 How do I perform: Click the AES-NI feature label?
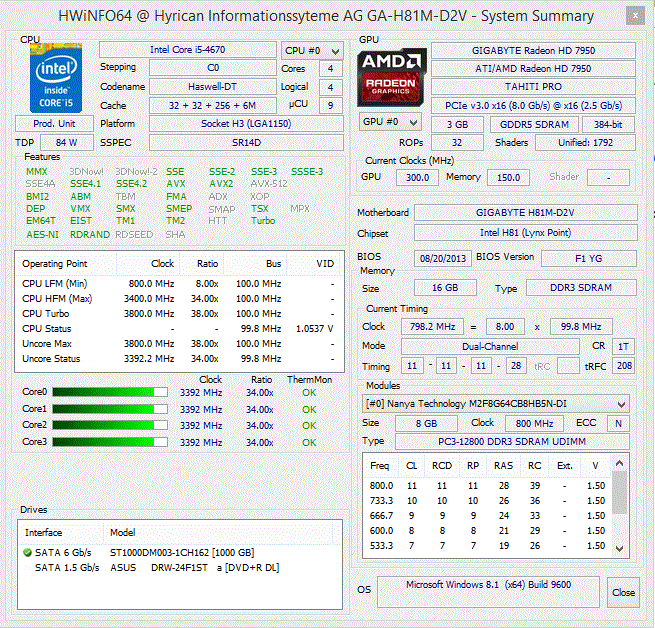[42, 234]
